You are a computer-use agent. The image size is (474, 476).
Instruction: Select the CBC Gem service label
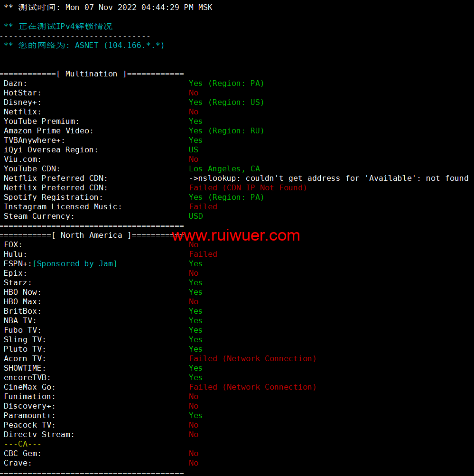pos(22,454)
